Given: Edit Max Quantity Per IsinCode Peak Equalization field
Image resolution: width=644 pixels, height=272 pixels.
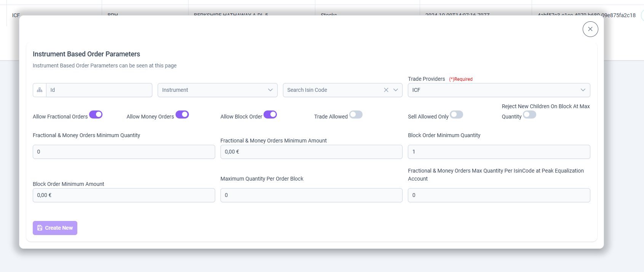Looking at the screenshot, I should (x=499, y=195).
